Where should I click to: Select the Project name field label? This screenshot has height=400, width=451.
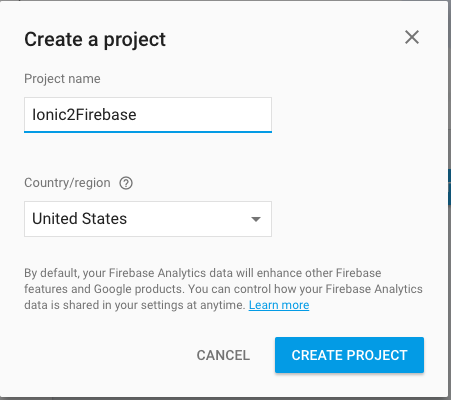tap(62, 79)
